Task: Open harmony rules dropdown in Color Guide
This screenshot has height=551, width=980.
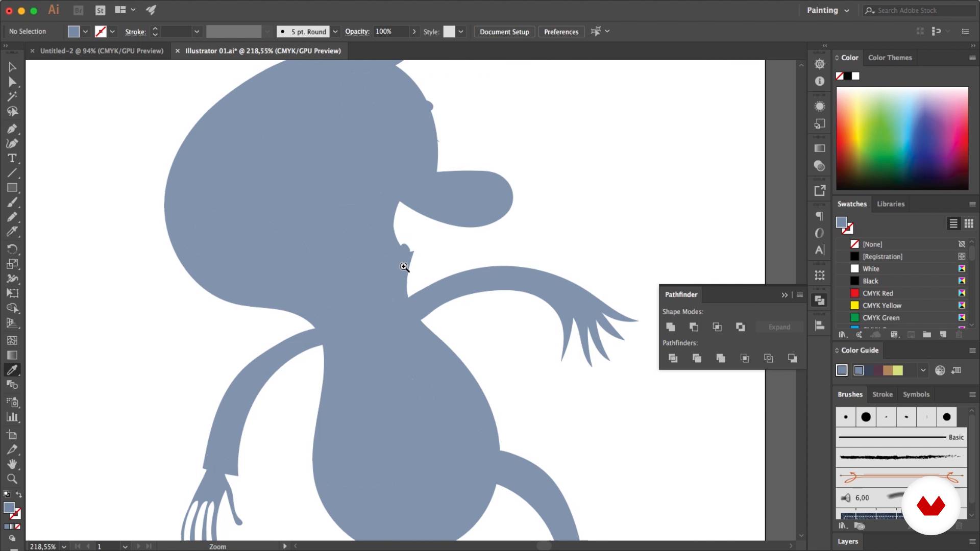Action: [923, 370]
